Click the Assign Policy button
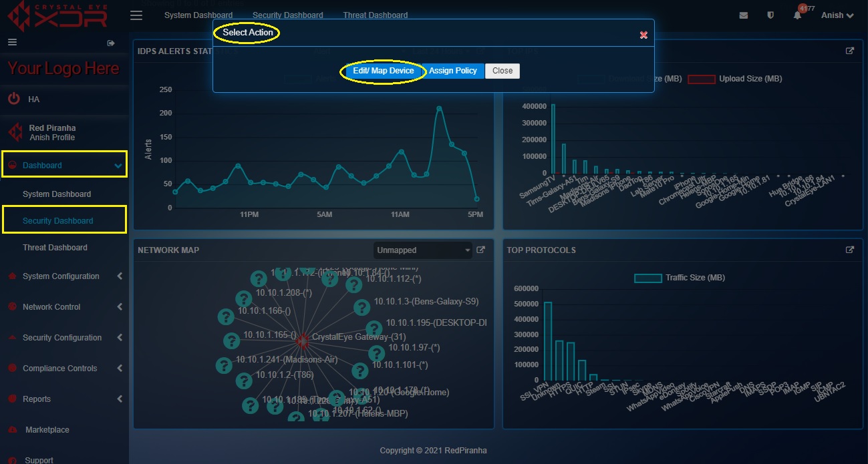Screen dimensions: 868x464 click(x=453, y=71)
